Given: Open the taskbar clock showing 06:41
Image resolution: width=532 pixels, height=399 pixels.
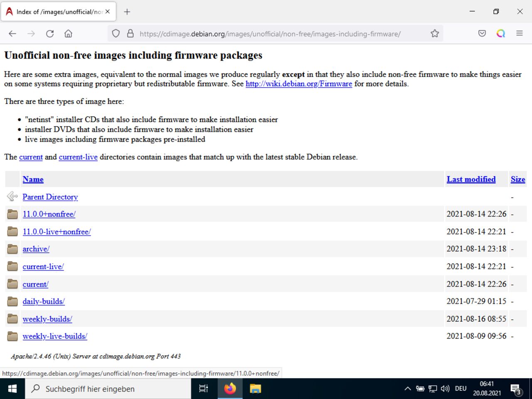Looking at the screenshot, I should [487, 389].
